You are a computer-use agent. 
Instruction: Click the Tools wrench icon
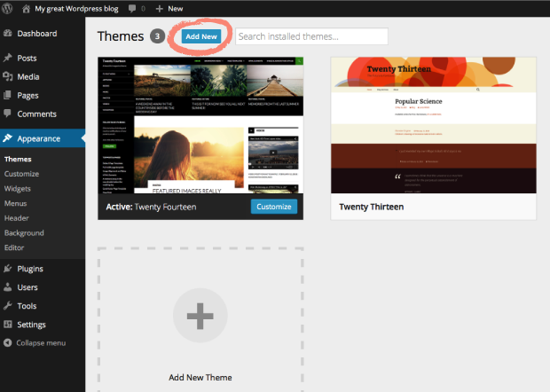(x=7, y=306)
